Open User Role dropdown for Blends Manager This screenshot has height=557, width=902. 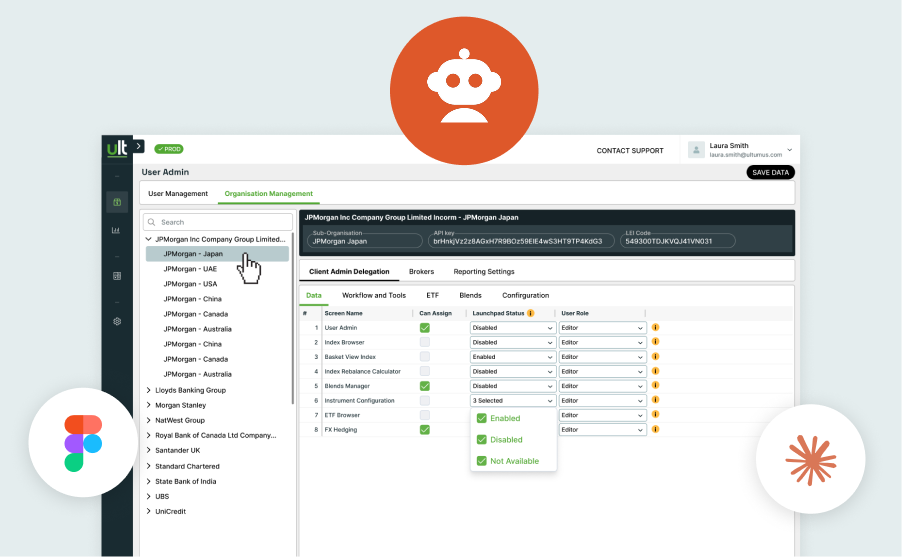click(602, 386)
